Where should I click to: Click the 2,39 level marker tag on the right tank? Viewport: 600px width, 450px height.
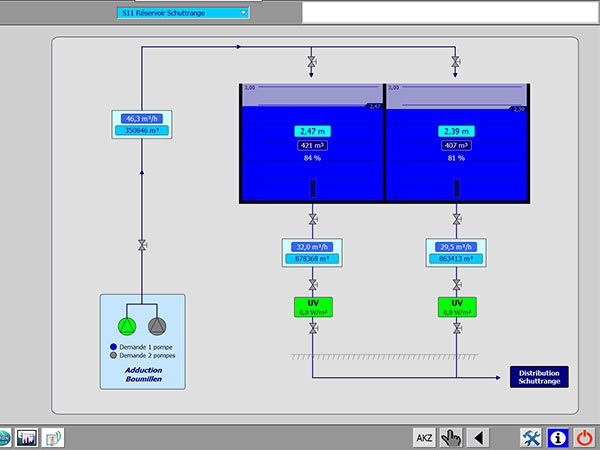pos(518,109)
